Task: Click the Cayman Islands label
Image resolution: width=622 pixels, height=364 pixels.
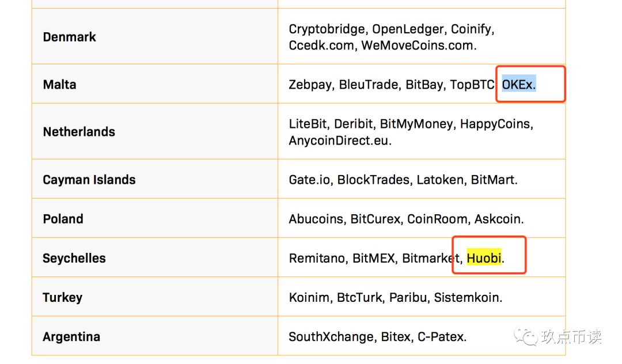Action: 89,180
